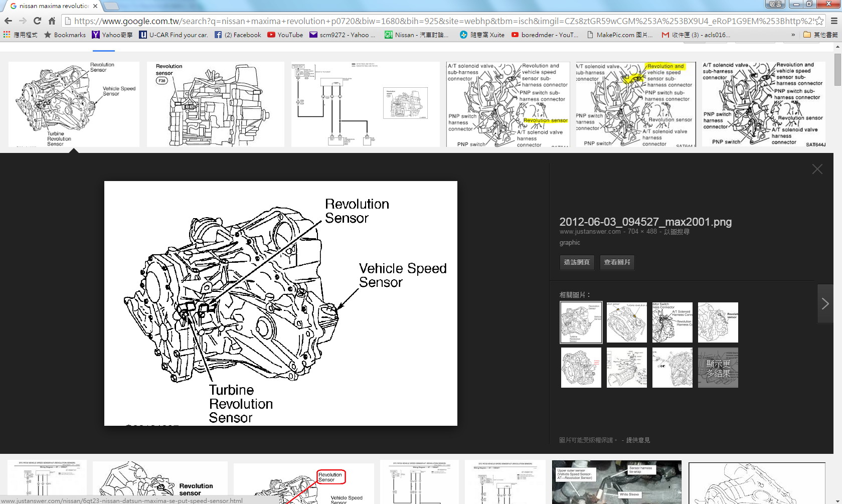Open the www.justanswer.com source link
The width and height of the screenshot is (842, 504).
point(590,232)
